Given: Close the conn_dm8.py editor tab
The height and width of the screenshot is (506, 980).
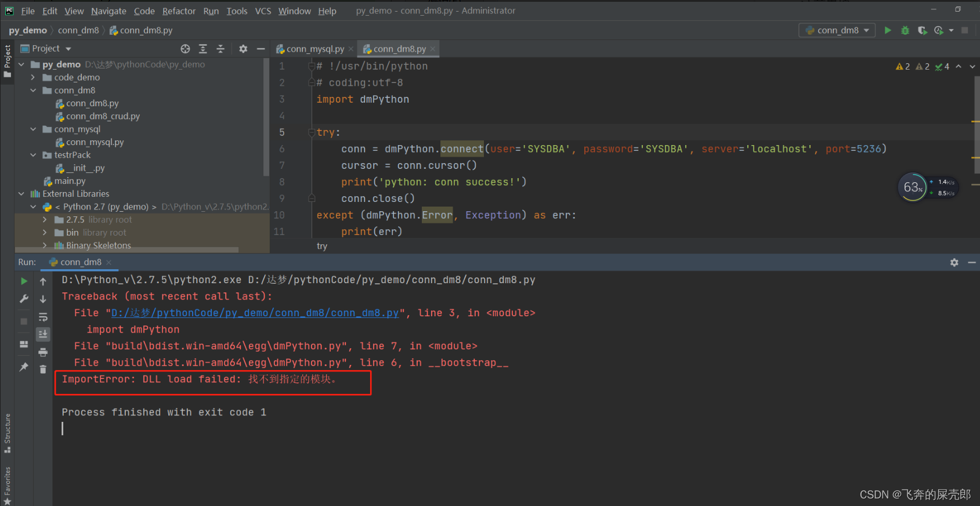Looking at the screenshot, I should coord(433,49).
